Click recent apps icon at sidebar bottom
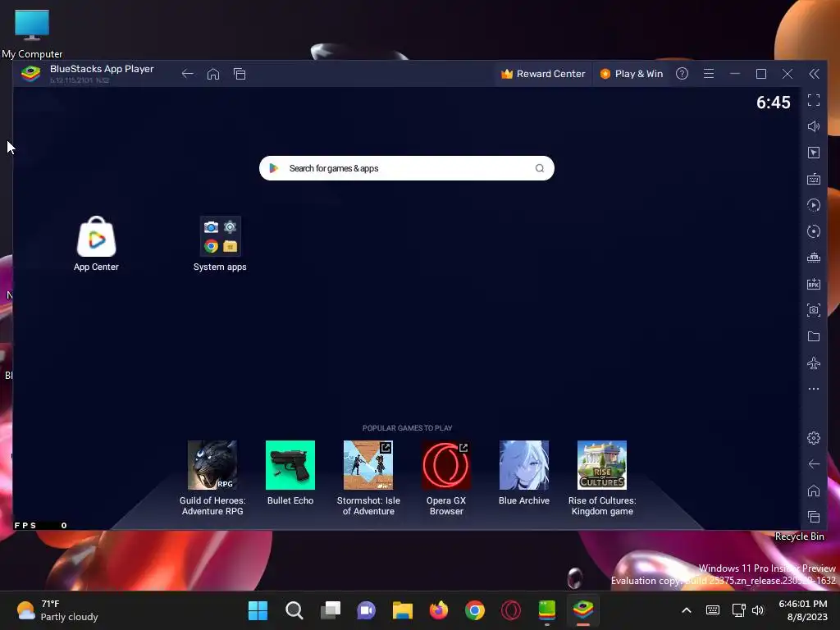This screenshot has width=840, height=630. point(814,517)
